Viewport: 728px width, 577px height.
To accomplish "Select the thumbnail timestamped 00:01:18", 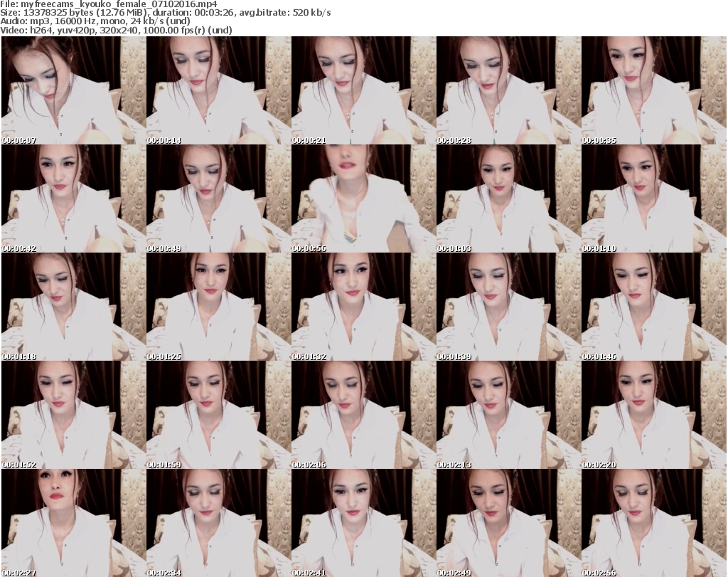I will click(x=73, y=307).
